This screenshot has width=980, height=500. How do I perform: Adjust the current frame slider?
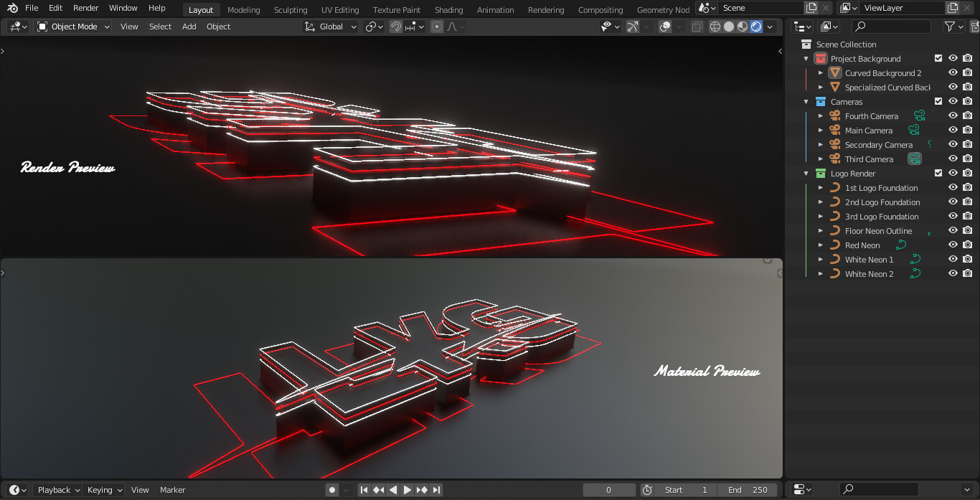click(609, 489)
